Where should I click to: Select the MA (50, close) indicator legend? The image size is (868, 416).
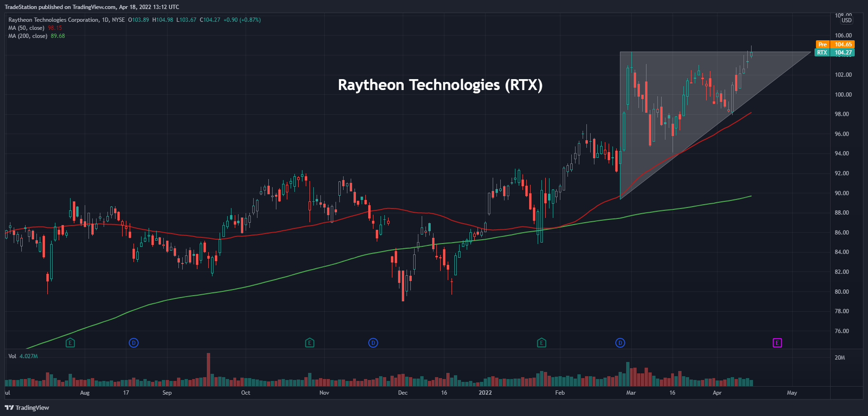(27, 28)
